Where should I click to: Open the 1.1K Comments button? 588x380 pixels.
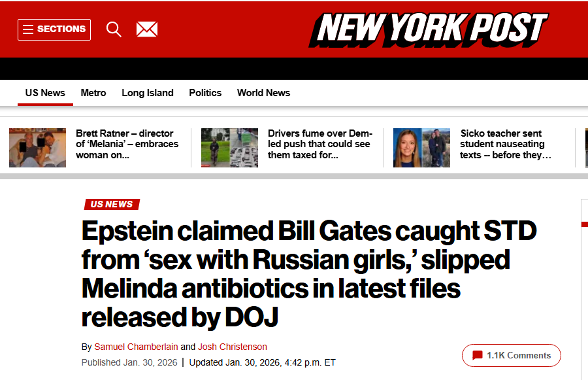(512, 355)
